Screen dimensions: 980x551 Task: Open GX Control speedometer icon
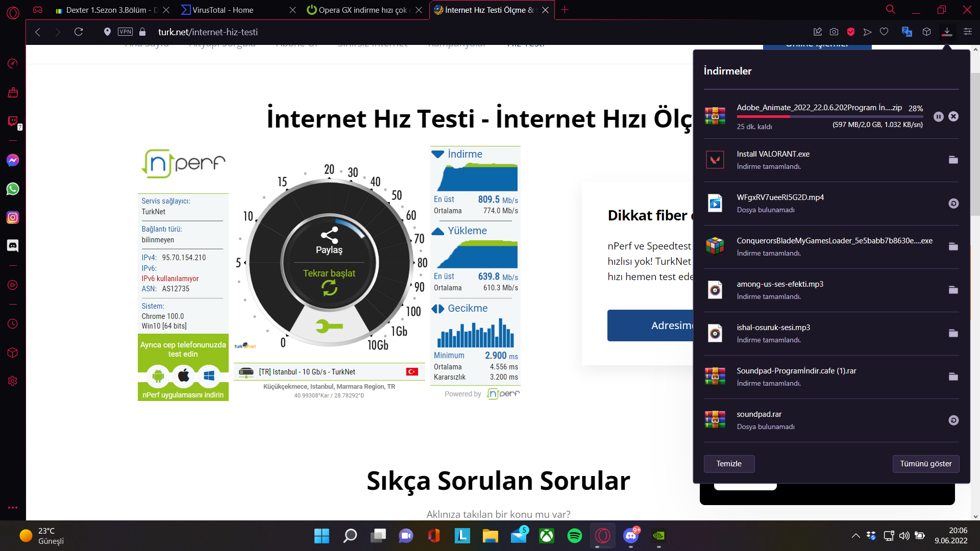[x=13, y=64]
